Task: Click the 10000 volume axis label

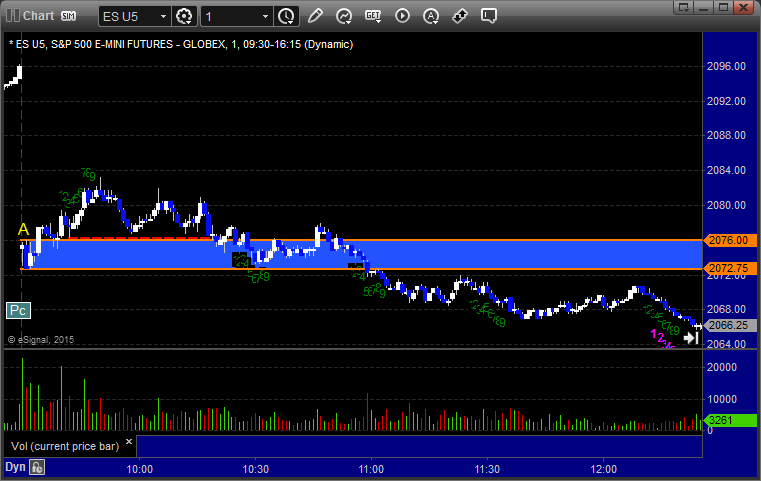Action: pos(722,399)
